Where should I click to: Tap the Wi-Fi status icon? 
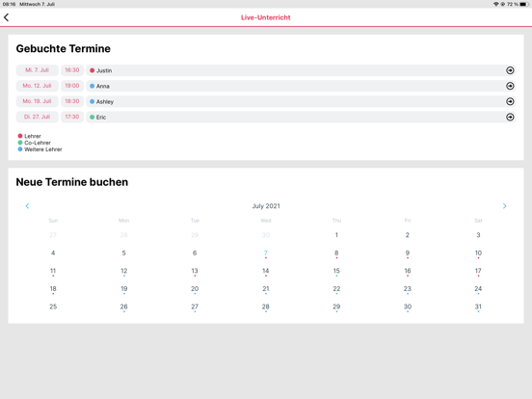(x=495, y=4)
